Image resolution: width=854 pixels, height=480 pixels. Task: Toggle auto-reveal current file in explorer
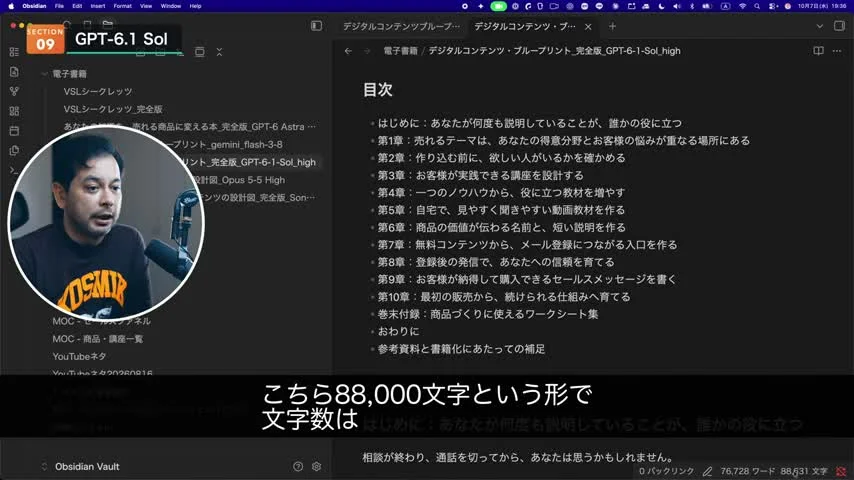200,52
